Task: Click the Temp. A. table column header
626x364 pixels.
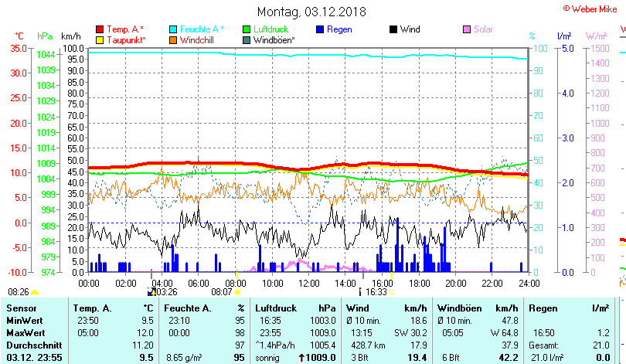Action: point(92,308)
